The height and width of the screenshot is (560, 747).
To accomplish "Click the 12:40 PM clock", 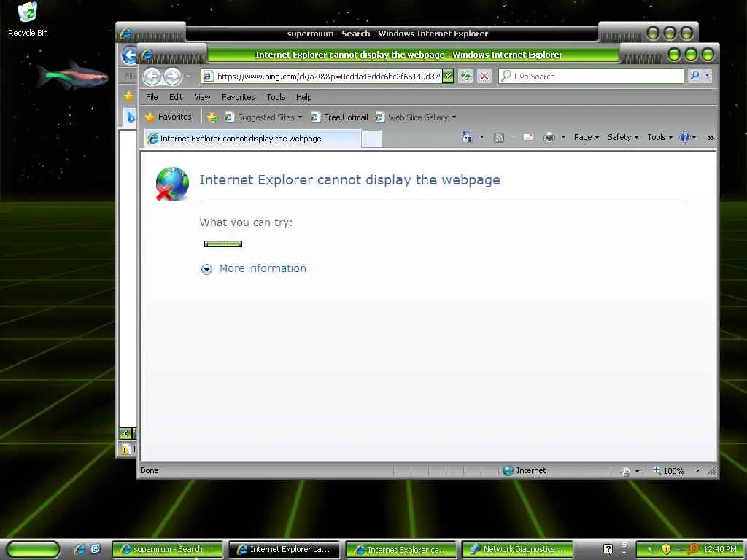I will 720,549.
